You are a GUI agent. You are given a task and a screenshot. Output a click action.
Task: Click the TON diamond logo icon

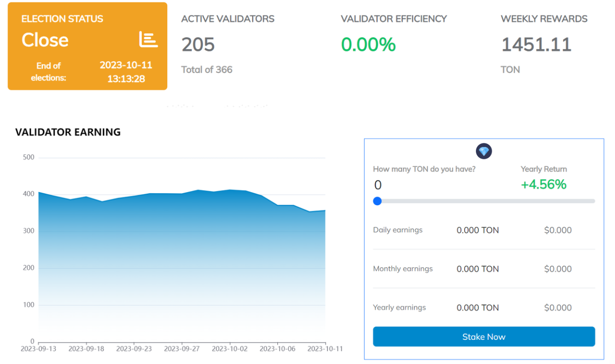tap(484, 151)
